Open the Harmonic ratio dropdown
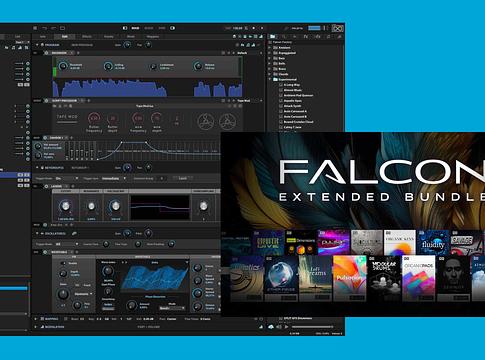Viewport: 485px width, 360px height. coord(83,294)
